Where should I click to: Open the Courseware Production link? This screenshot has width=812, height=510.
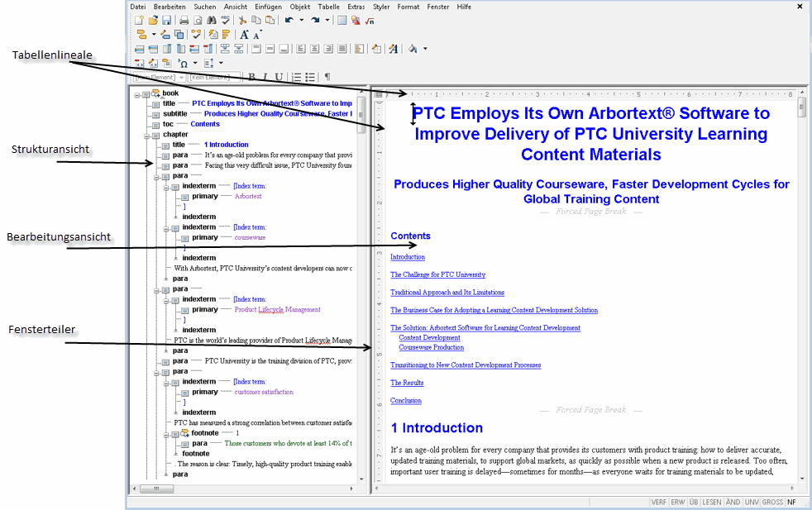coord(432,347)
